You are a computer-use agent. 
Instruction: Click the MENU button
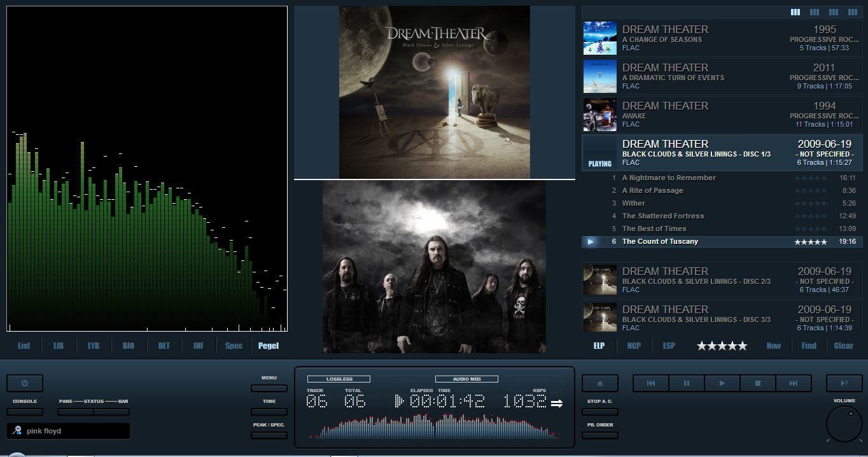269,388
